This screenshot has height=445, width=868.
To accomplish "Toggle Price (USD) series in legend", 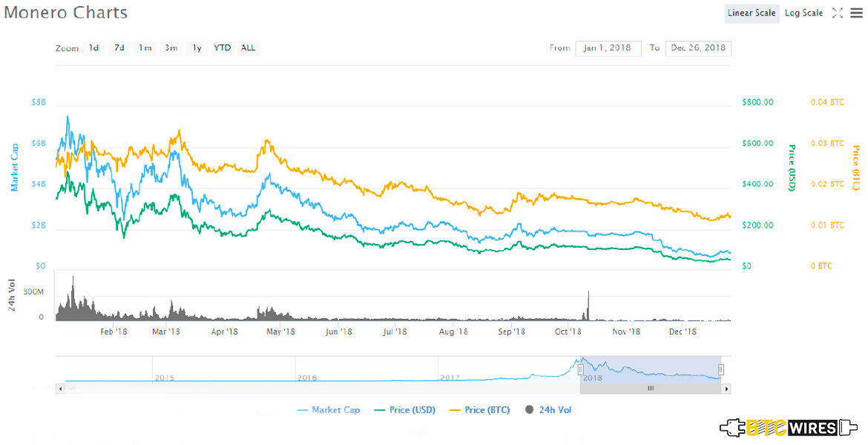I will pyautogui.click(x=404, y=410).
